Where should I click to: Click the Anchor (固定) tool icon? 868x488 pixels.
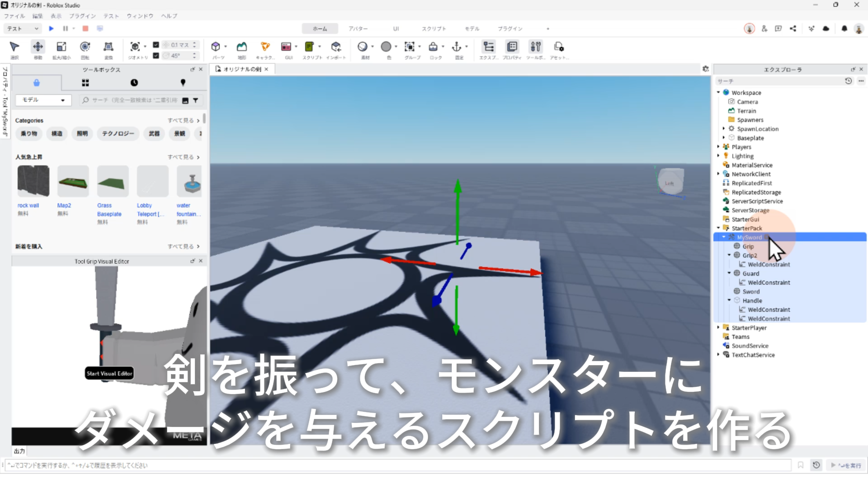[x=457, y=47]
